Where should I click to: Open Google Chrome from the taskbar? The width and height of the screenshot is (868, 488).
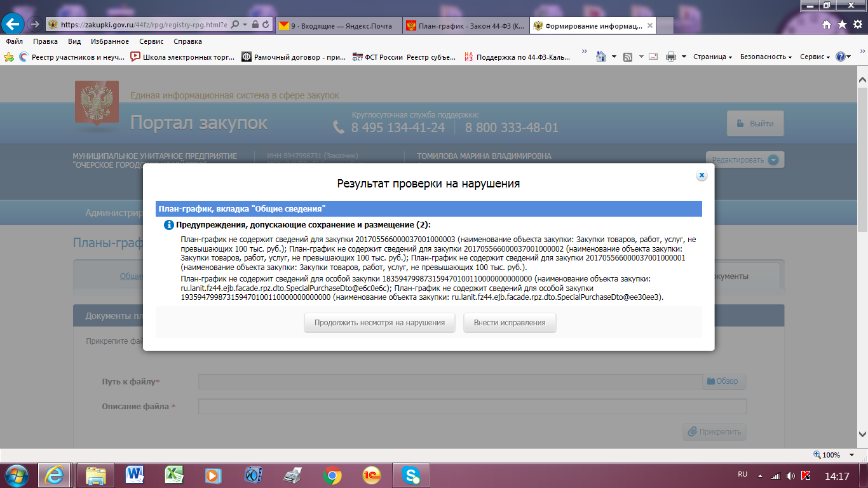point(332,475)
